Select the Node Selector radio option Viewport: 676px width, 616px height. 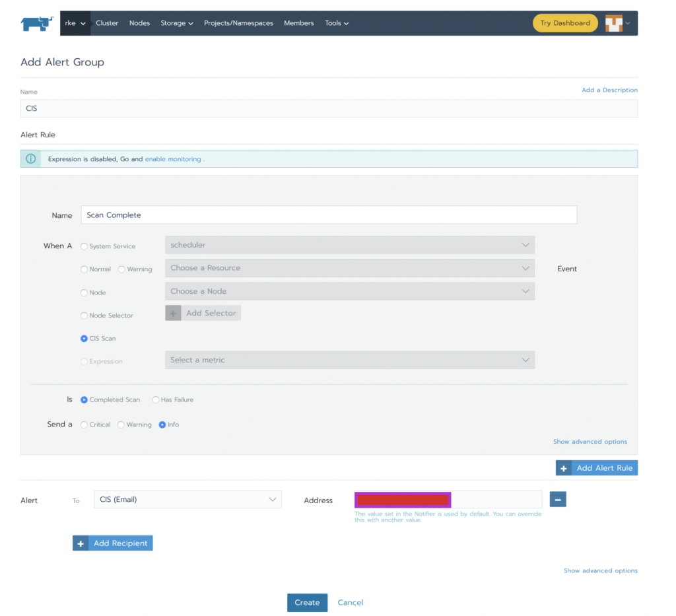tap(84, 316)
